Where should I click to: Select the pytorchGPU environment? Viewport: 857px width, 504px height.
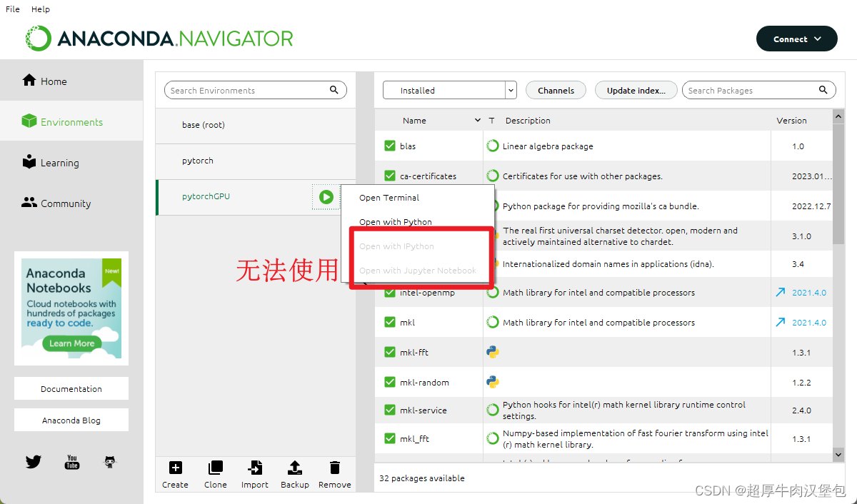(255, 196)
